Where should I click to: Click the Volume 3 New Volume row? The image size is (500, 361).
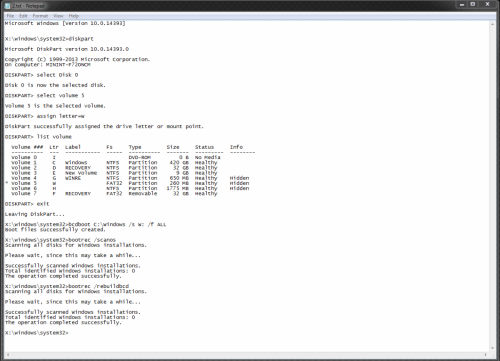click(x=114, y=173)
